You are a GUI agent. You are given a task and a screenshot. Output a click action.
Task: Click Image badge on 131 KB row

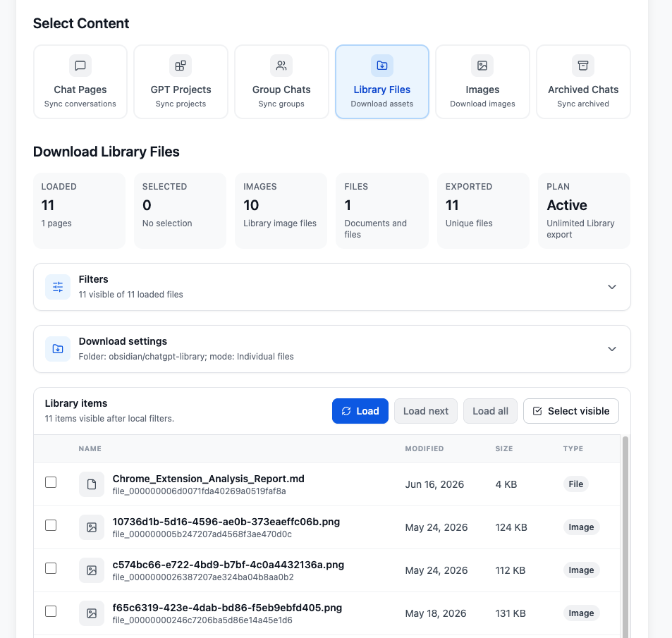pyautogui.click(x=581, y=613)
